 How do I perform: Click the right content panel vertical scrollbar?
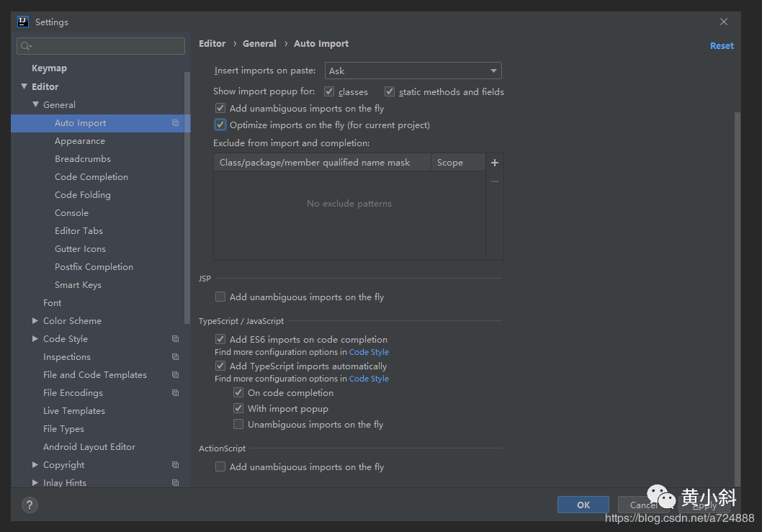point(738,298)
